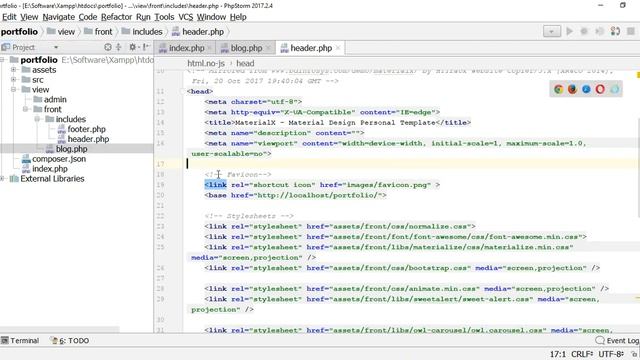
Task: Click portfolio breadcrumb in navigation bar
Action: tap(19, 32)
